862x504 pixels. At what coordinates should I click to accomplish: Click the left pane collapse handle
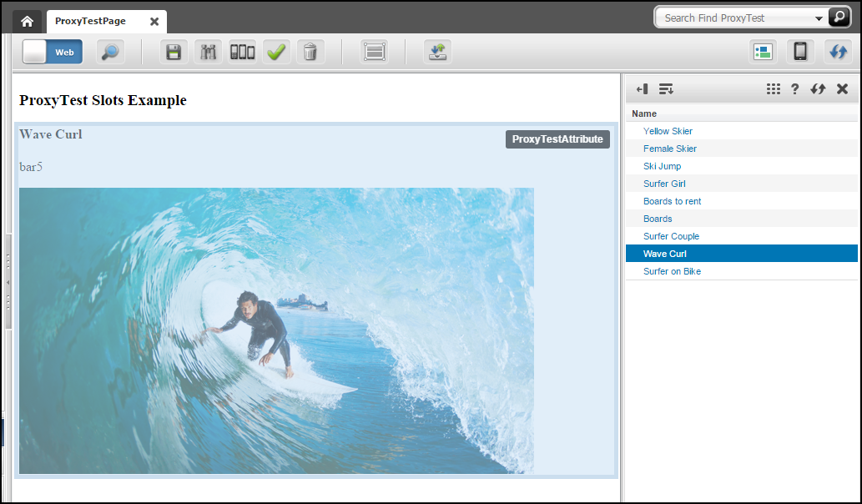[x=8, y=282]
